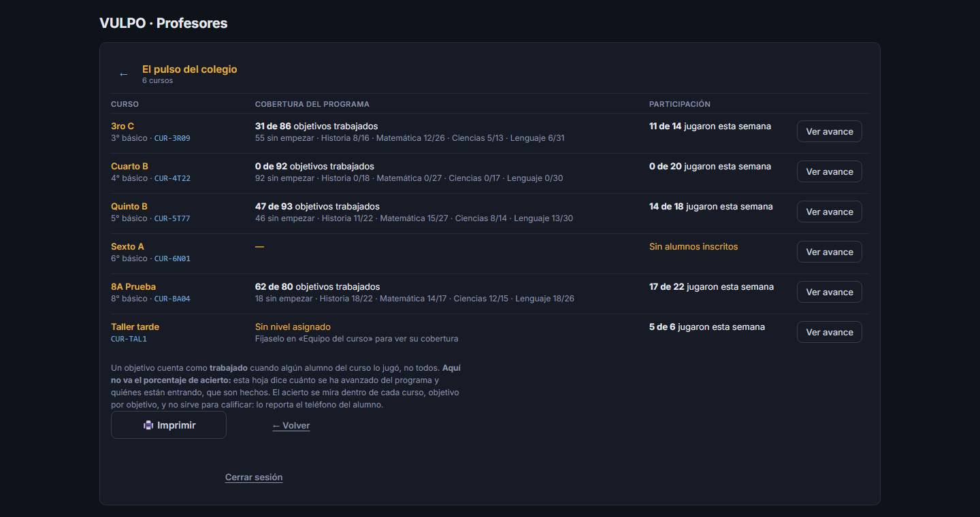Click the VULPO · Profesores header title

coord(163,23)
